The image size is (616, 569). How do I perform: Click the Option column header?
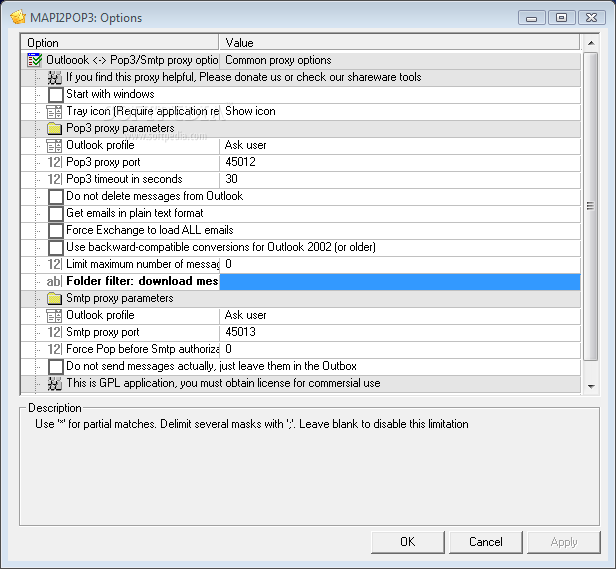tap(119, 42)
